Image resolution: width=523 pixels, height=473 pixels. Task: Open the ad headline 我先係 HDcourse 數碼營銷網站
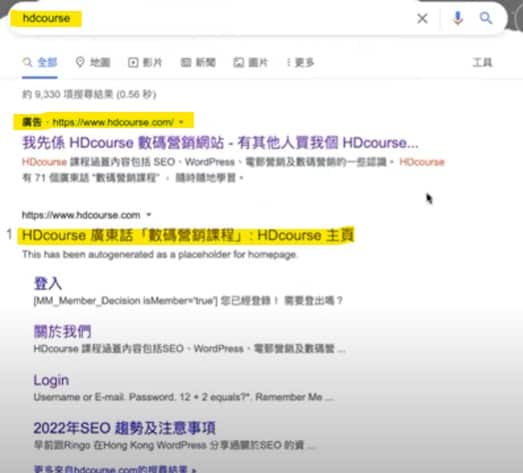[x=220, y=143]
